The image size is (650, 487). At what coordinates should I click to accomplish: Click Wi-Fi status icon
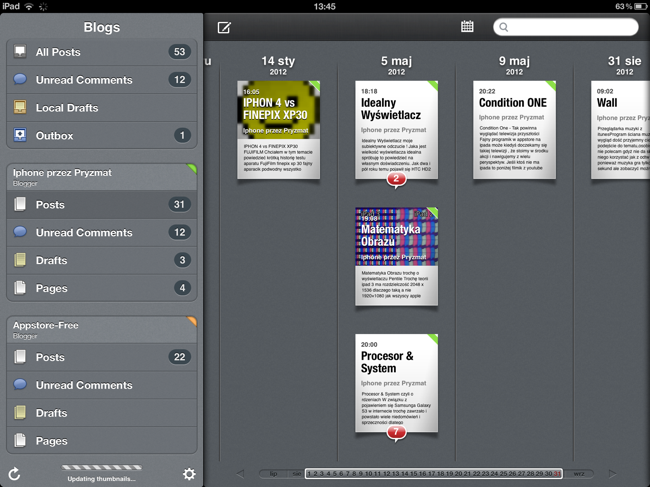click(29, 6)
